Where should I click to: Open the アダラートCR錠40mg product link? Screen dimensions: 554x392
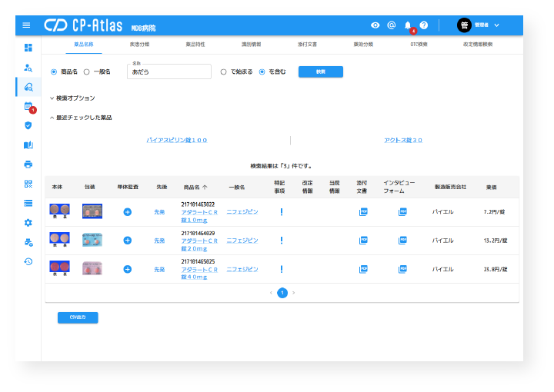tap(199, 273)
